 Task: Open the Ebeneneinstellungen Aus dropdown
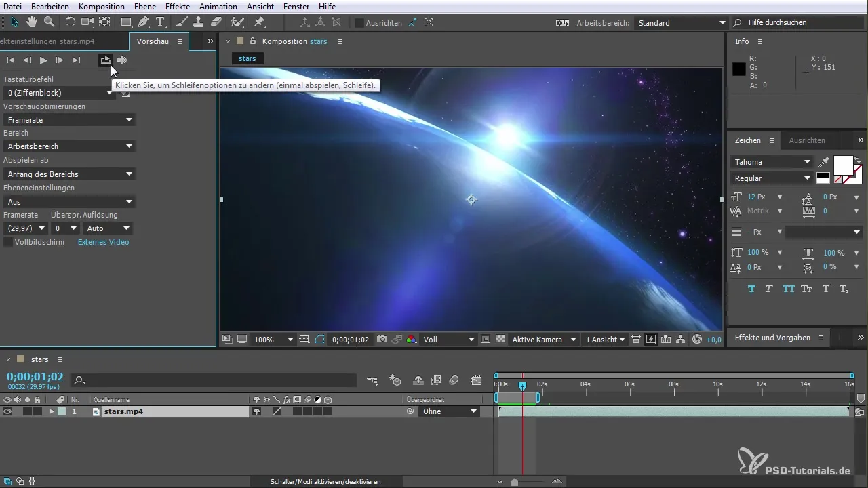[x=69, y=202]
